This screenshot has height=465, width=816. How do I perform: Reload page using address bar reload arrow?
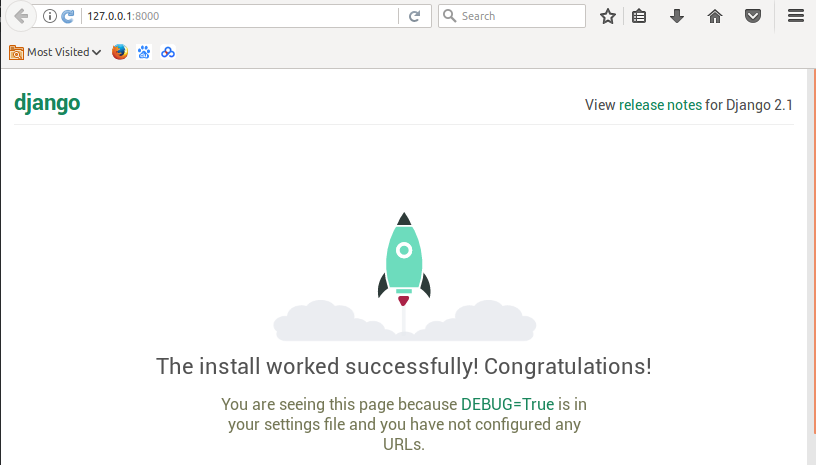coord(414,16)
